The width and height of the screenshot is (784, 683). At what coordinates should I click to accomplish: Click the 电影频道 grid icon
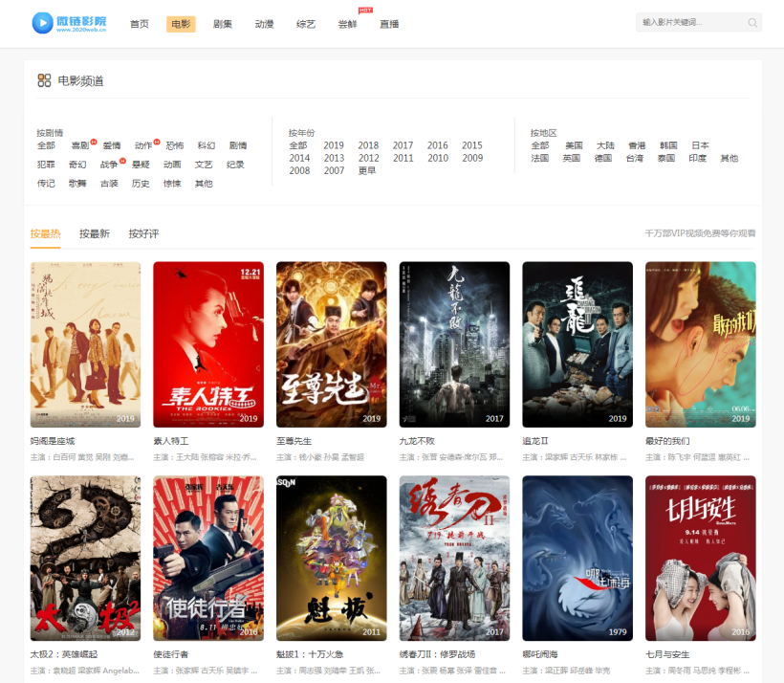44,80
